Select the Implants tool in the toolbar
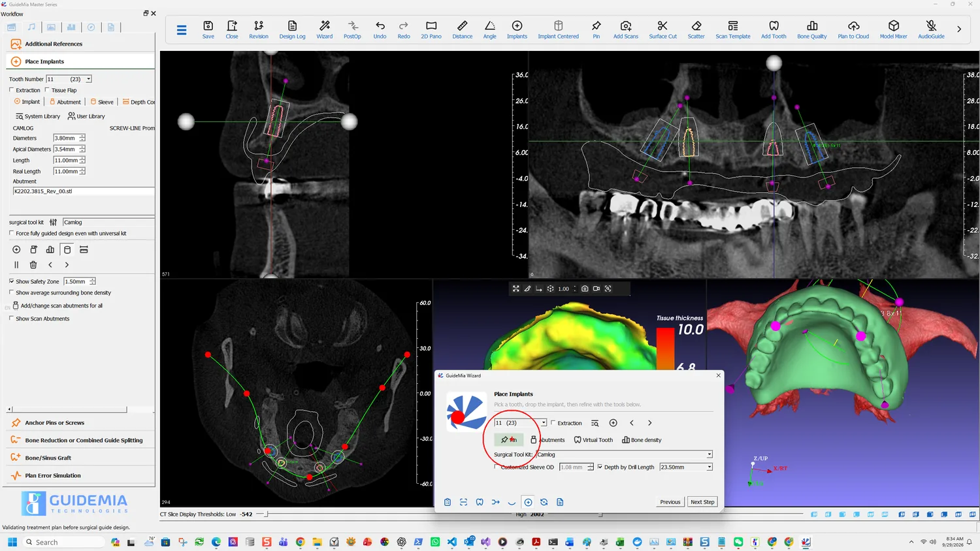This screenshot has height=551, width=980. coord(517,29)
